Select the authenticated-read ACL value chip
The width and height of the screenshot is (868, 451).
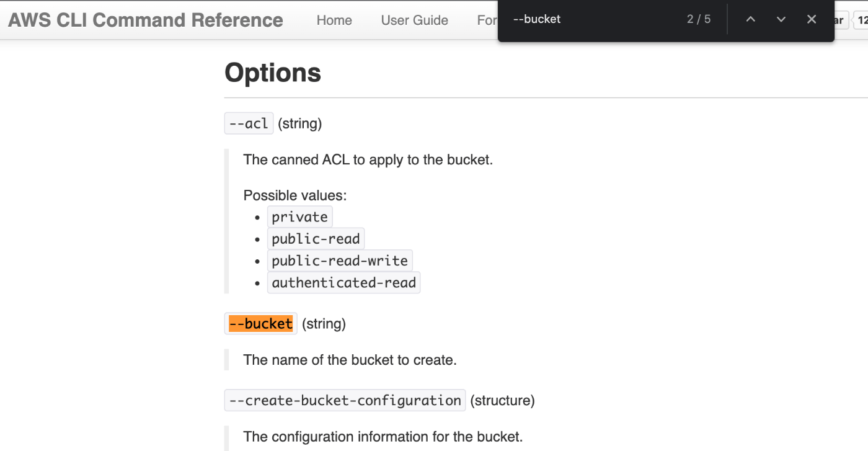343,282
